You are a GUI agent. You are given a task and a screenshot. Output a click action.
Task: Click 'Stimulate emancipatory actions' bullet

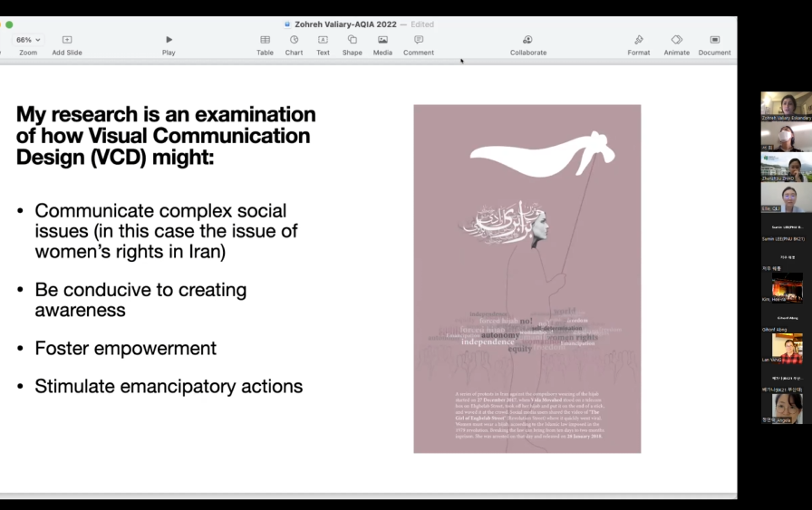tap(169, 386)
